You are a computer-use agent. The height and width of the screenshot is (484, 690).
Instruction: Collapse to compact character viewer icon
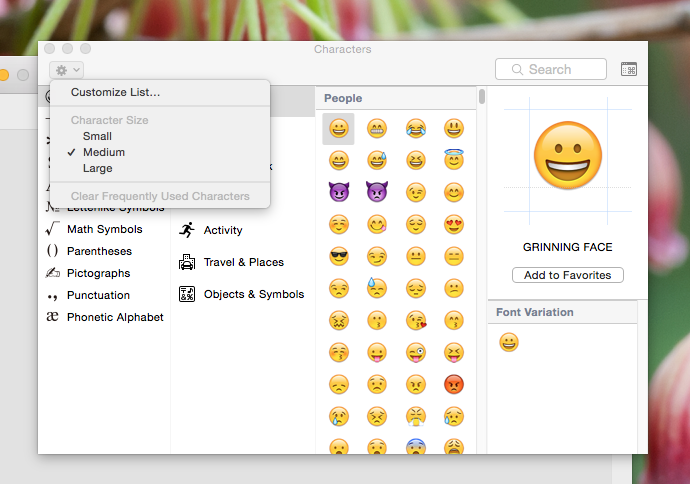click(x=628, y=69)
